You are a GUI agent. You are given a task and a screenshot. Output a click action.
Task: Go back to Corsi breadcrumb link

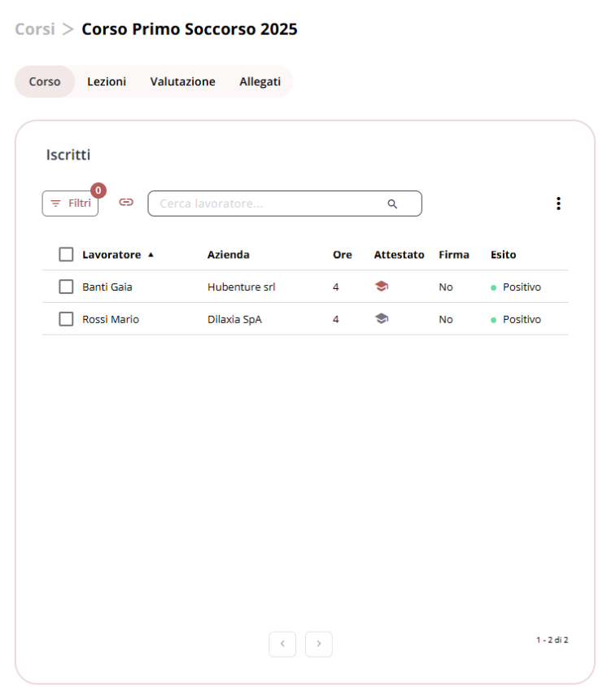[35, 29]
